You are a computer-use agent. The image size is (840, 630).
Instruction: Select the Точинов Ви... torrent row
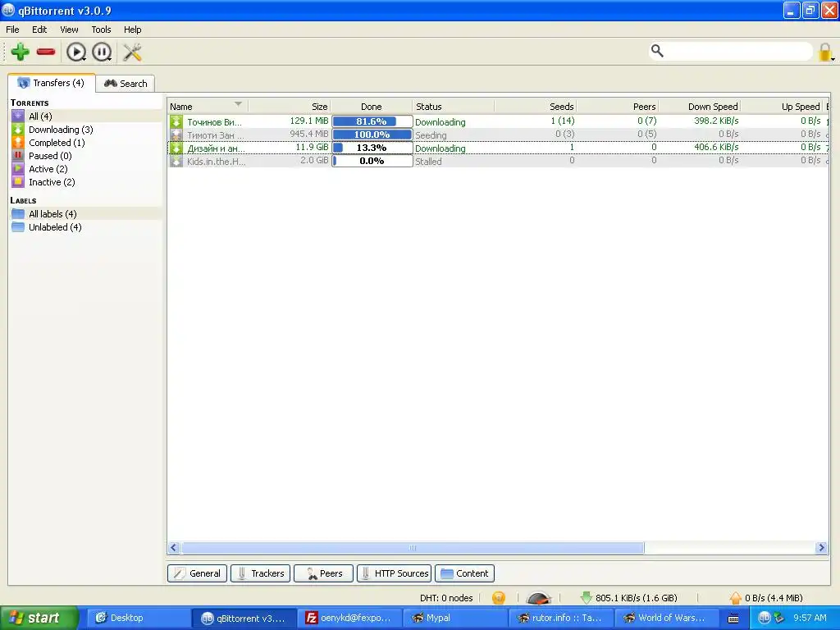498,121
